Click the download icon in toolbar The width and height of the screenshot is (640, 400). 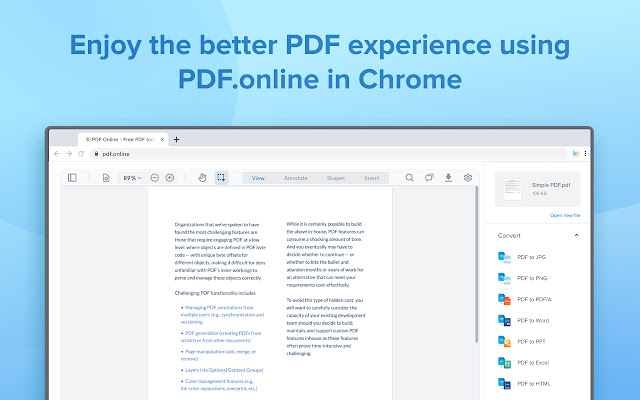click(x=448, y=178)
